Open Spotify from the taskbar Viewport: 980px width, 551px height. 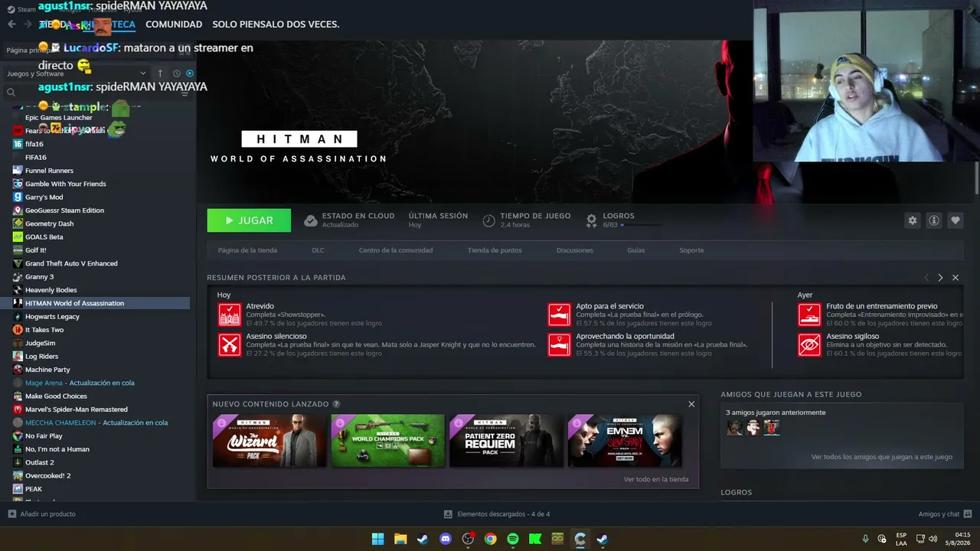(513, 539)
